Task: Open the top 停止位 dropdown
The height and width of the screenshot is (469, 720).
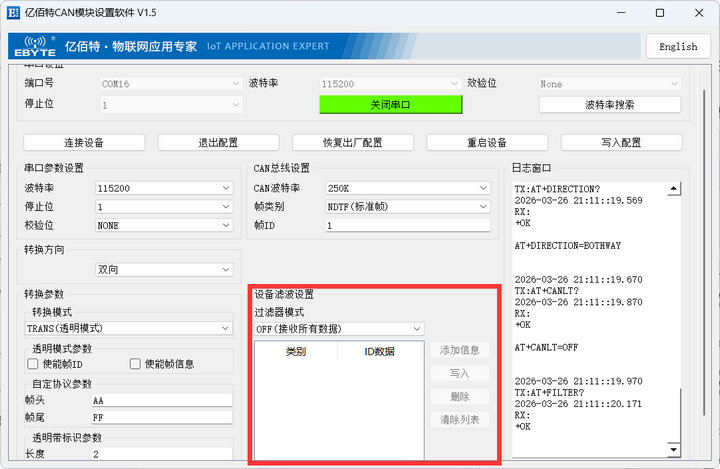Action: (171, 105)
